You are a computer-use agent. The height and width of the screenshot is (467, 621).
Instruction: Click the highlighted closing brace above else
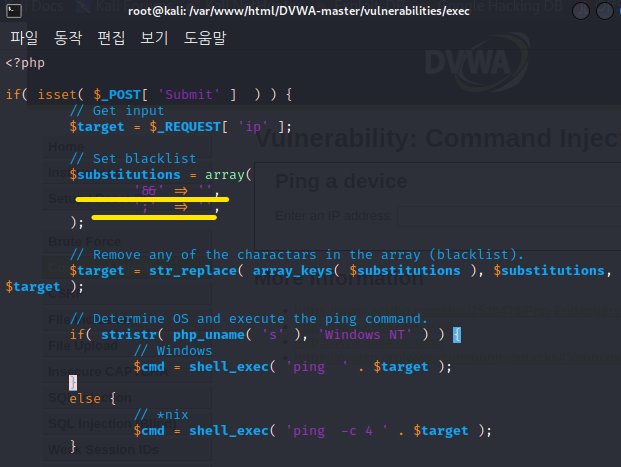point(73,383)
